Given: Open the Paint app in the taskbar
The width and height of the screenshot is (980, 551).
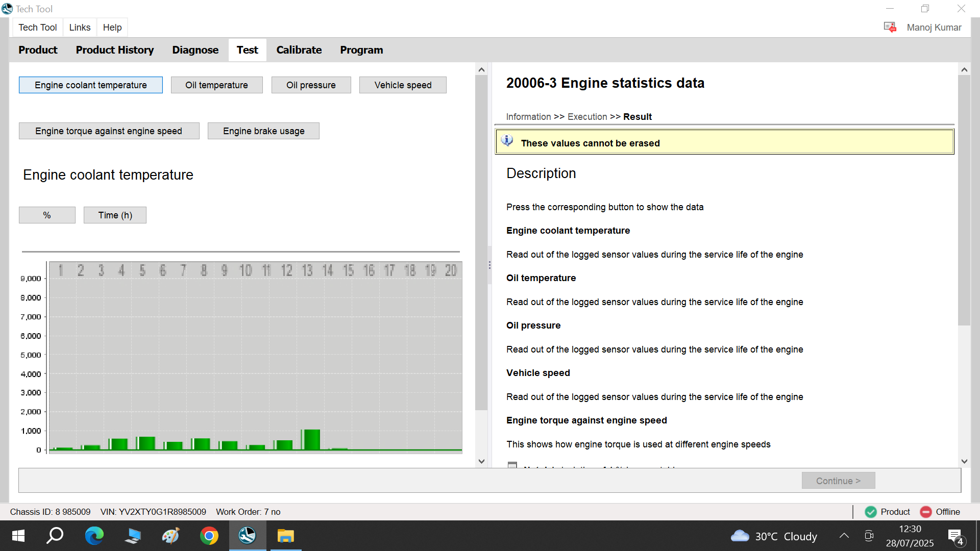Looking at the screenshot, I should point(170,536).
